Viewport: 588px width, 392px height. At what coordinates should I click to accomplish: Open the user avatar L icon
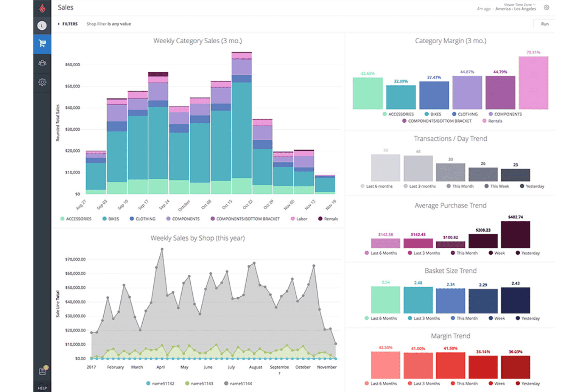click(42, 26)
